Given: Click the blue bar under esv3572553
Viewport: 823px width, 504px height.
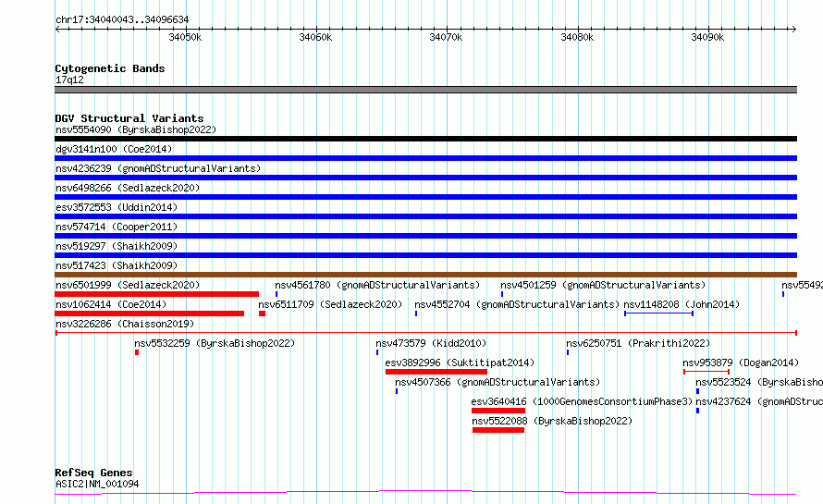Looking at the screenshot, I should (x=425, y=216).
